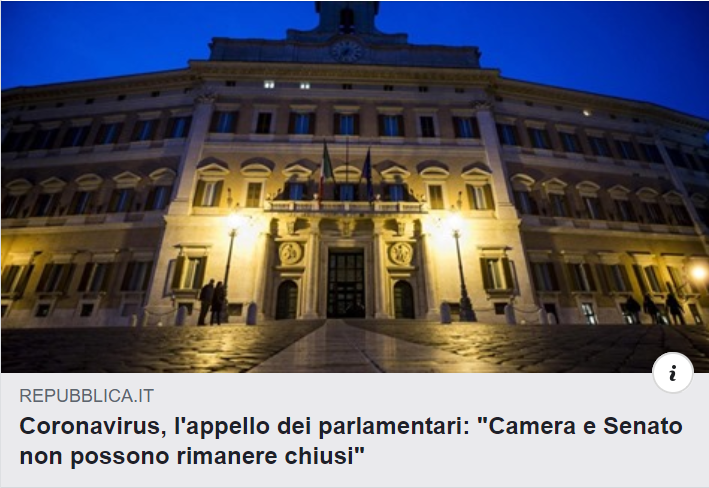Click the small arched door right of entrance
This screenshot has height=488, width=709.
[404, 299]
